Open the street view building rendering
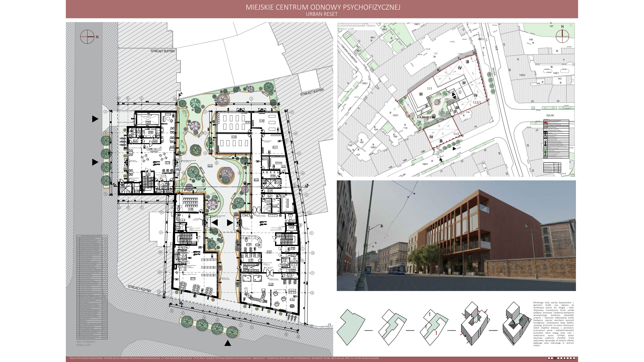 pos(456,236)
